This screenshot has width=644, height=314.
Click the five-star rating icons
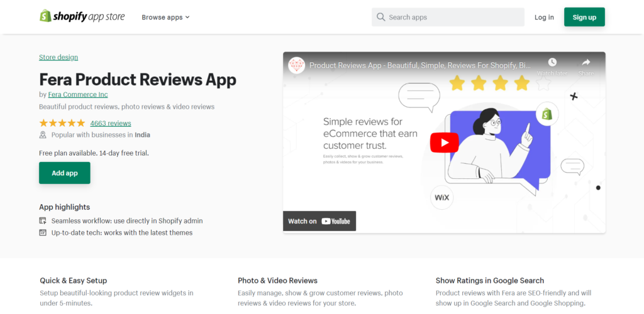click(62, 123)
